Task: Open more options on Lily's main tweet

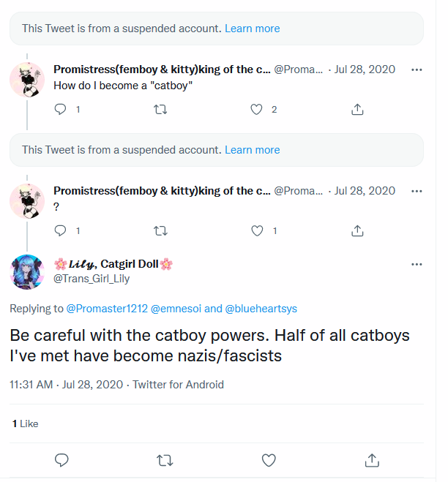Action: point(417,264)
